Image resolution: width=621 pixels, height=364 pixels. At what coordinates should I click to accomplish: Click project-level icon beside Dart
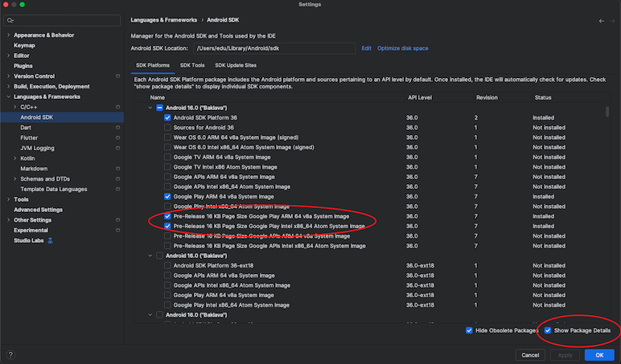[117, 128]
